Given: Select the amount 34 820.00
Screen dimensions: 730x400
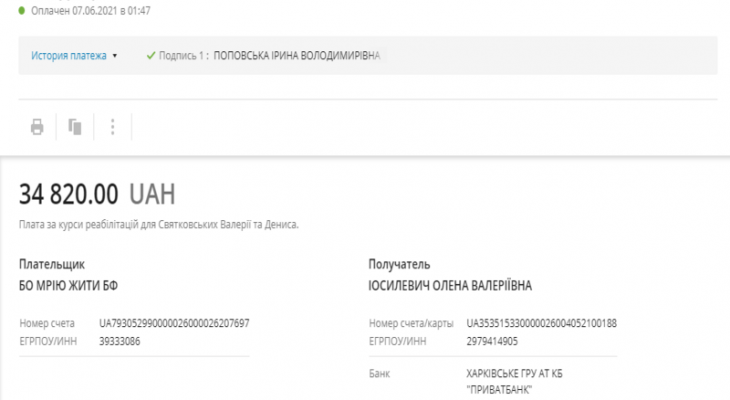Looking at the screenshot, I should 68,194.
